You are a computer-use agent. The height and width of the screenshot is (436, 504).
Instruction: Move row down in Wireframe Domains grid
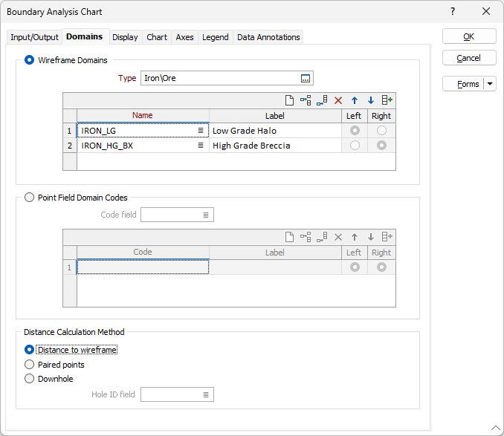(371, 100)
